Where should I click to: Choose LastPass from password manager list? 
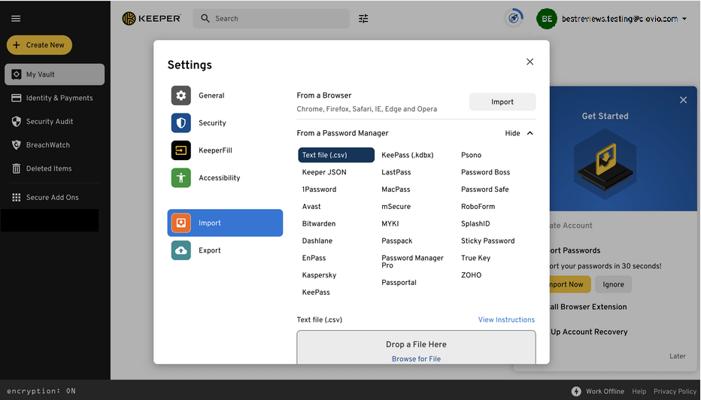[396, 172]
